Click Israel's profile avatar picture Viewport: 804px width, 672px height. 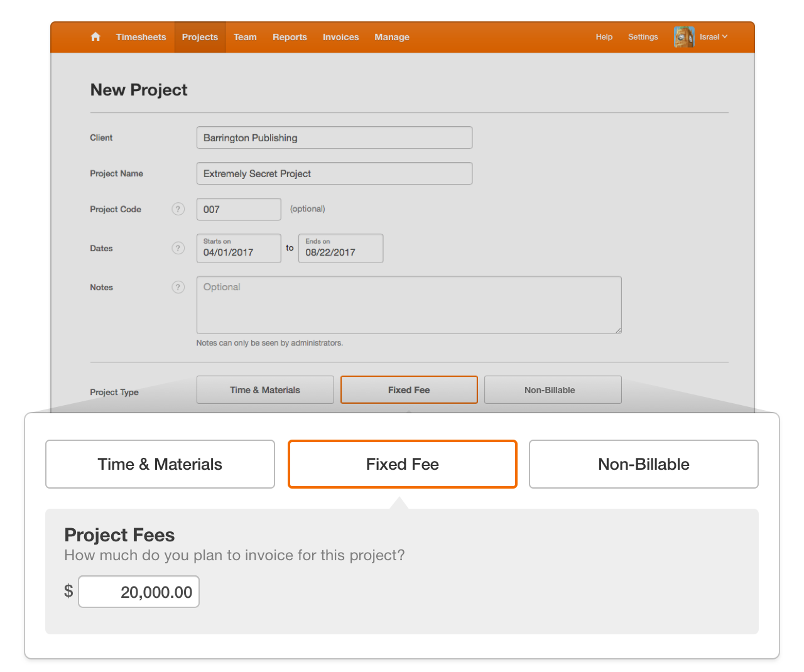pyautogui.click(x=684, y=36)
